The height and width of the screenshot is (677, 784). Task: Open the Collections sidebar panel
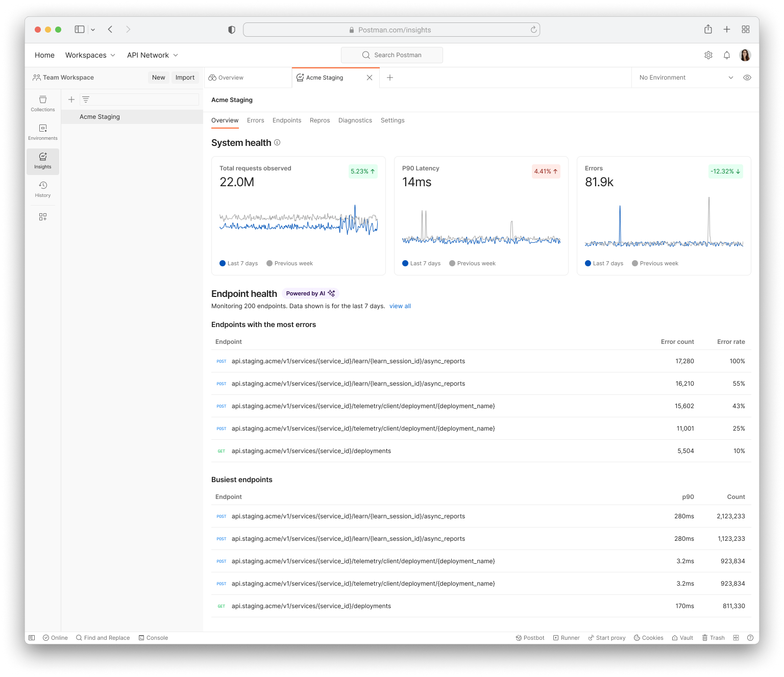[43, 104]
